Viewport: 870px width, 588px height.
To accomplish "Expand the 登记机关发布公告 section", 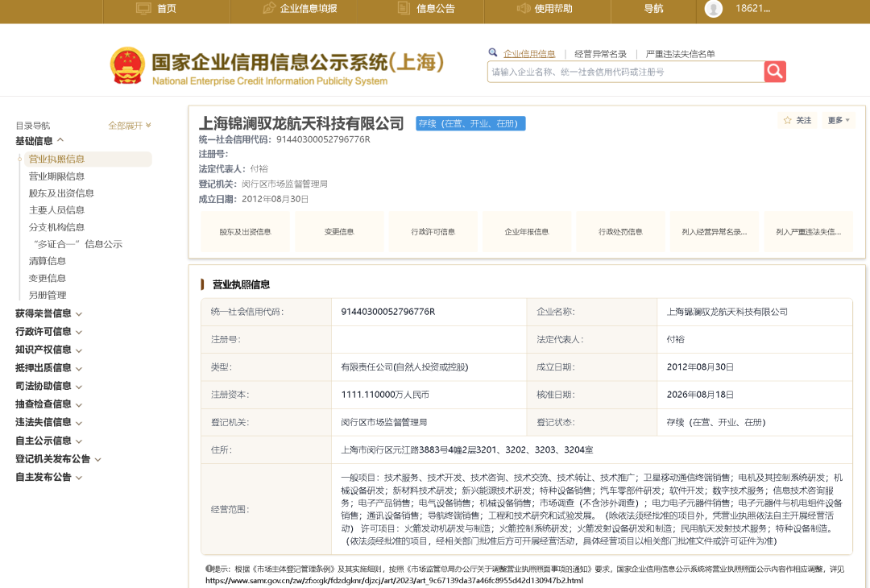I will (58, 459).
